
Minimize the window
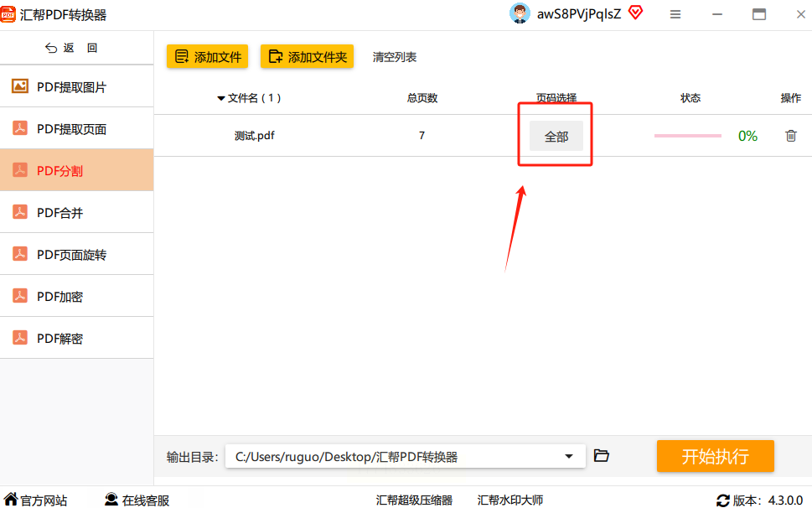717,14
